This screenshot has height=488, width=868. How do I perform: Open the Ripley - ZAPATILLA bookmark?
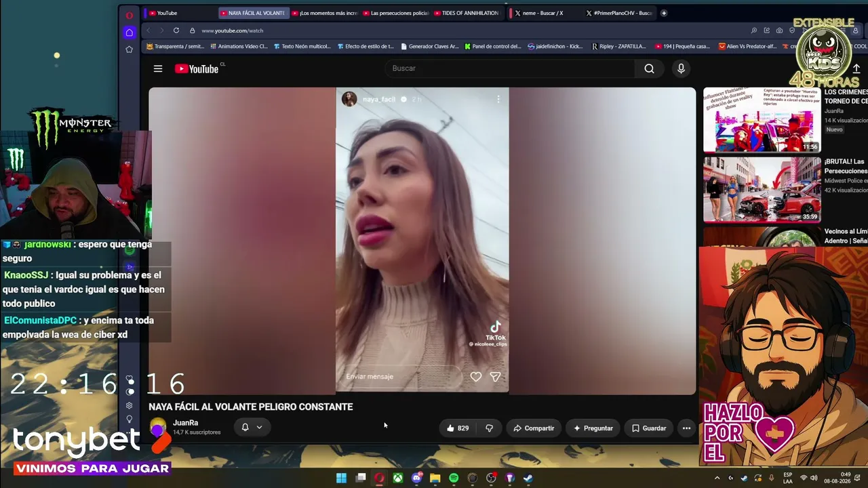(618, 47)
